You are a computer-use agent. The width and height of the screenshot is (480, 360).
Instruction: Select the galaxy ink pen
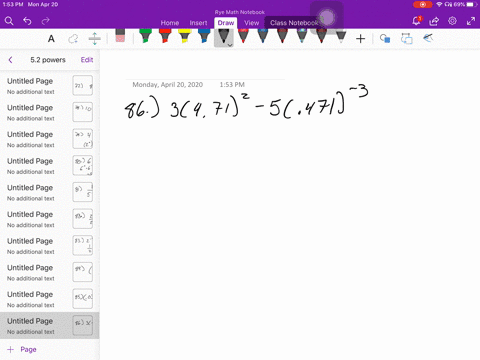pyautogui.click(x=302, y=36)
